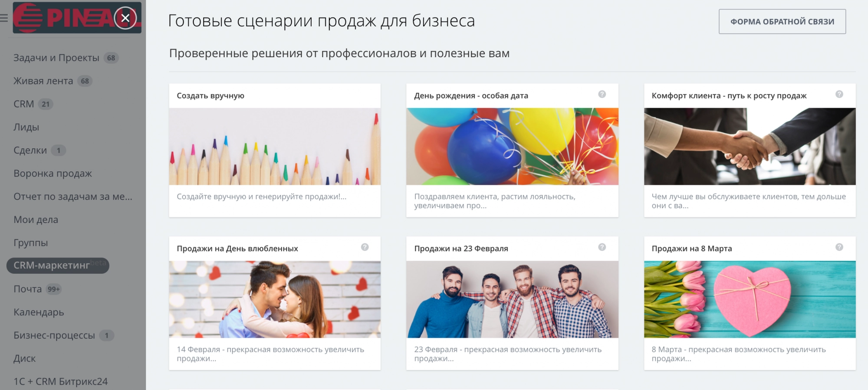The image size is (868, 390).
Task: Select CRM-маркетинг menu item
Action: point(58,265)
